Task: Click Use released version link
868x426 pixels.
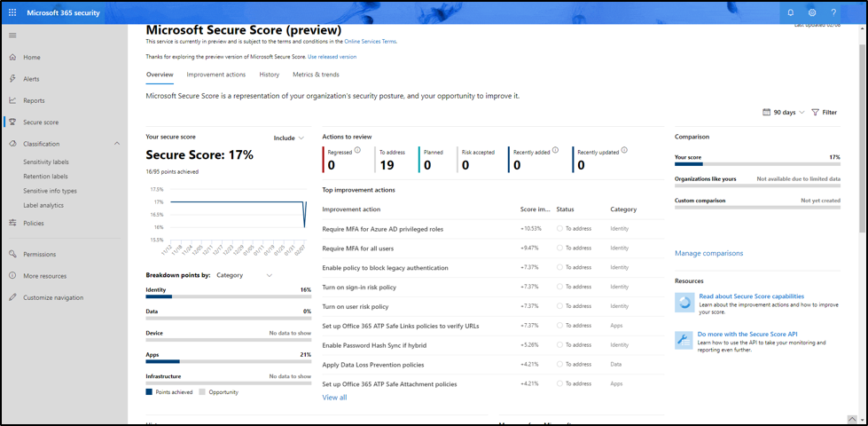Action: click(x=332, y=57)
